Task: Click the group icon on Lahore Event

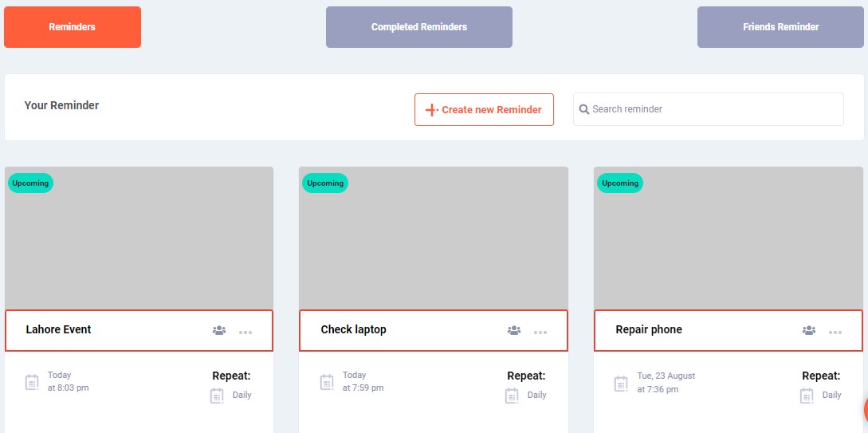Action: [x=219, y=330]
